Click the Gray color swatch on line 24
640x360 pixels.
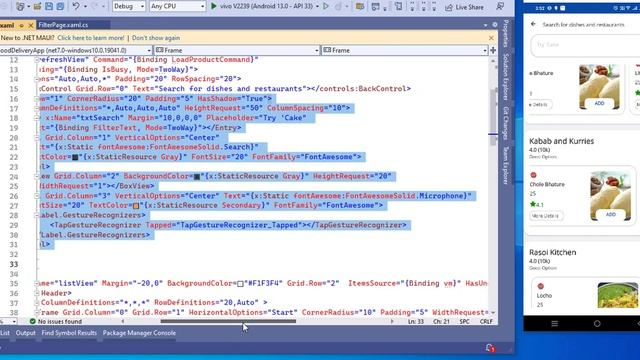click(197, 177)
